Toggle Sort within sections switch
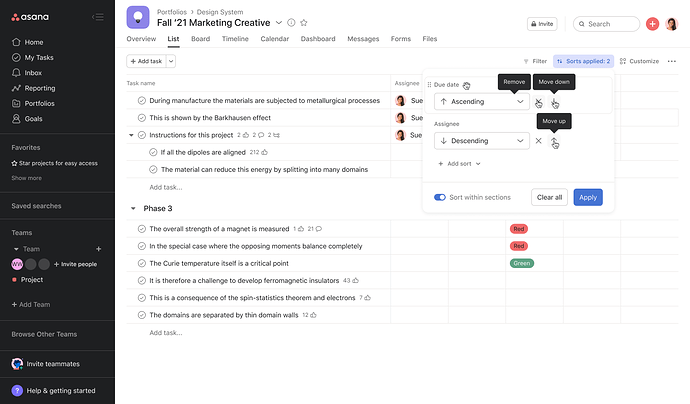 [x=440, y=197]
